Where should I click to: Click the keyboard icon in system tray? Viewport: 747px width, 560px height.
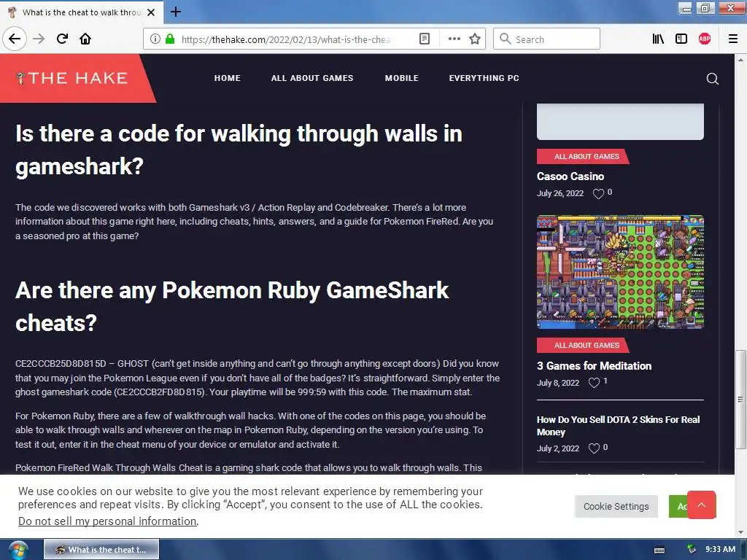(659, 550)
